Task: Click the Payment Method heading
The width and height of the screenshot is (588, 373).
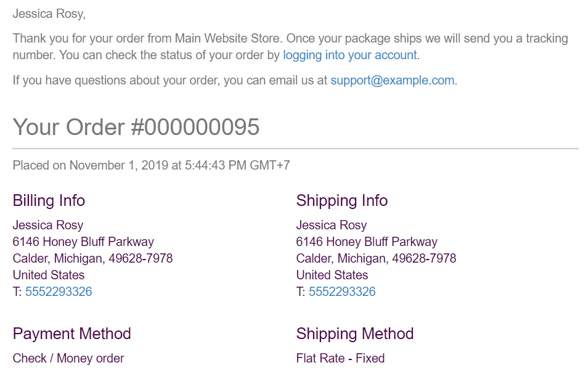Action: pyautogui.click(x=71, y=334)
